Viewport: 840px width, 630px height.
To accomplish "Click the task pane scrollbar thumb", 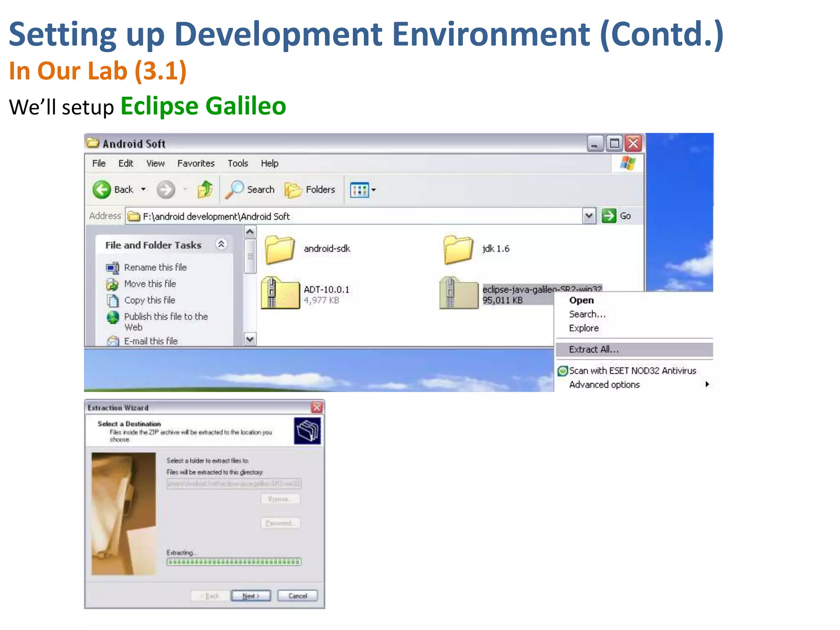I will (250, 256).
